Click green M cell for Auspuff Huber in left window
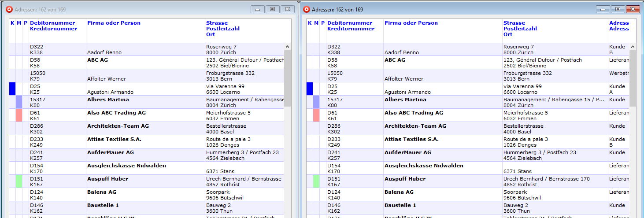The height and width of the screenshot is (218, 644). tap(19, 181)
